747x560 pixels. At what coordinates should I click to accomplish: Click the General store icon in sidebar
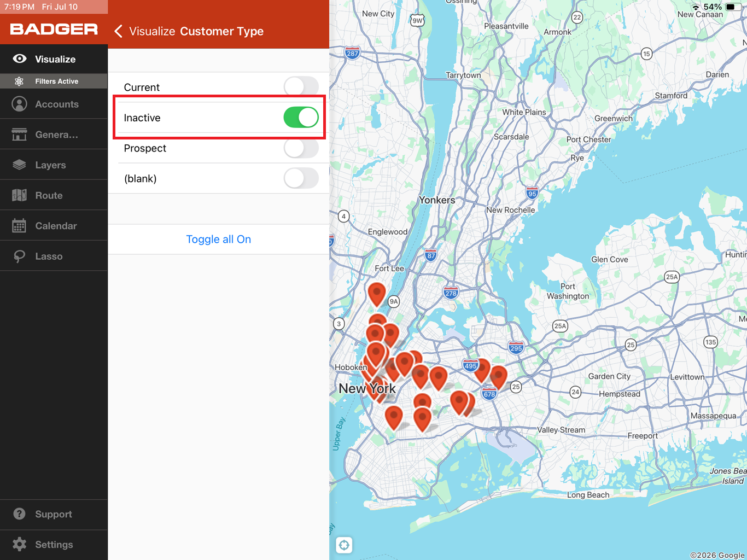click(x=19, y=135)
